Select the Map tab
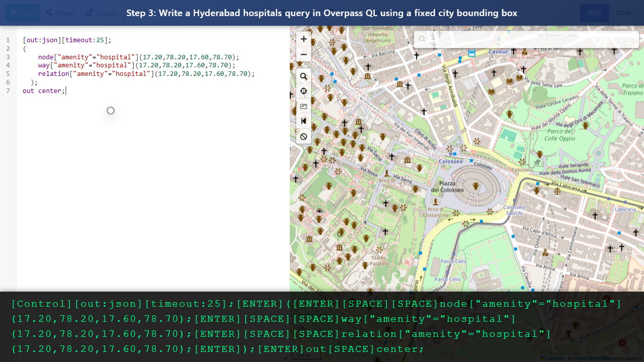 pos(594,13)
